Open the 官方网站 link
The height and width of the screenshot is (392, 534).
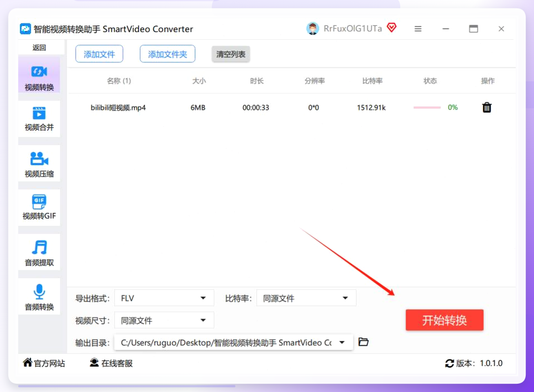pos(44,363)
